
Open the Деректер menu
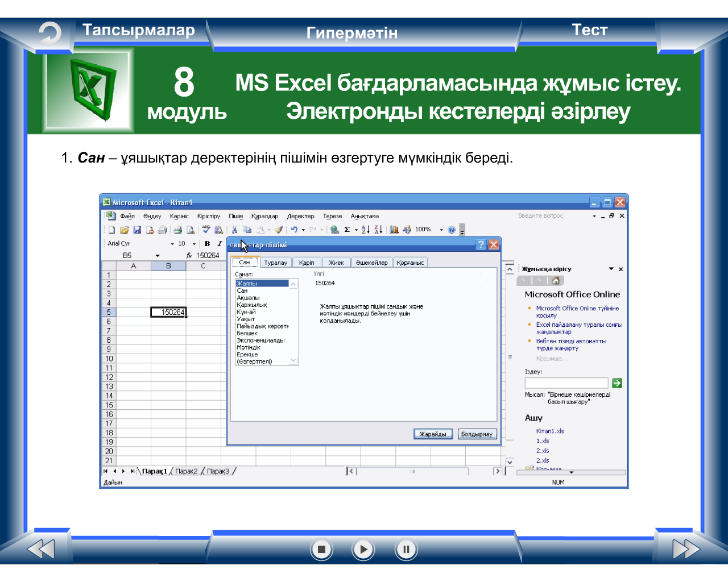(300, 216)
